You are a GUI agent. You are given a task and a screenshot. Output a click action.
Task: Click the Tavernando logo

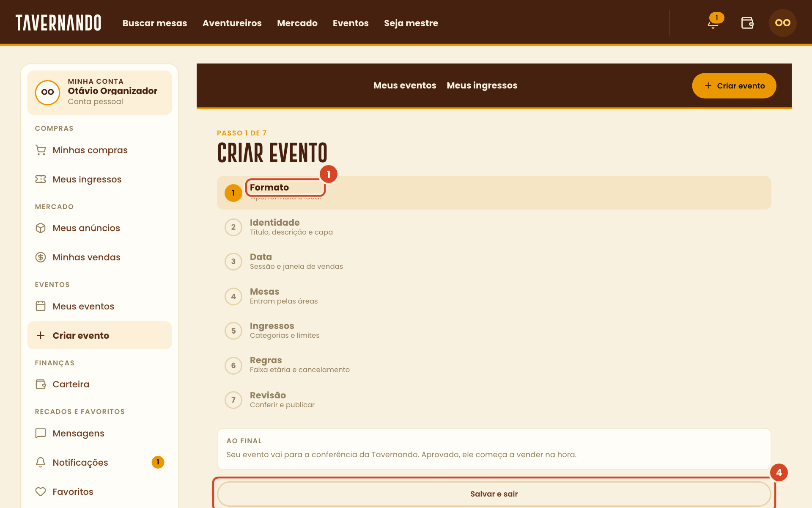click(58, 23)
